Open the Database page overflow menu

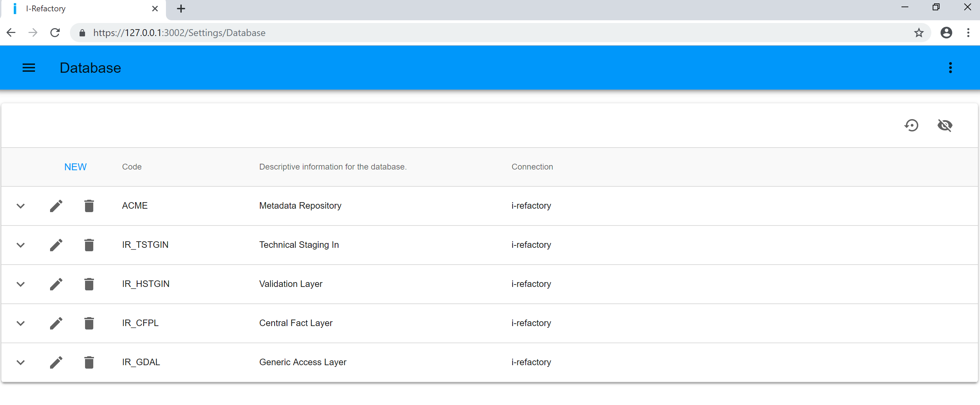[x=950, y=68]
